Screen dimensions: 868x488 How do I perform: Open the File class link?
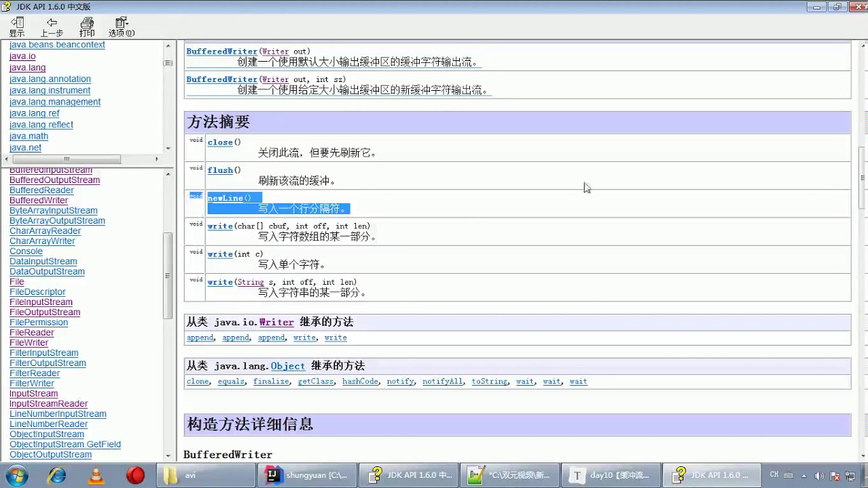16,282
